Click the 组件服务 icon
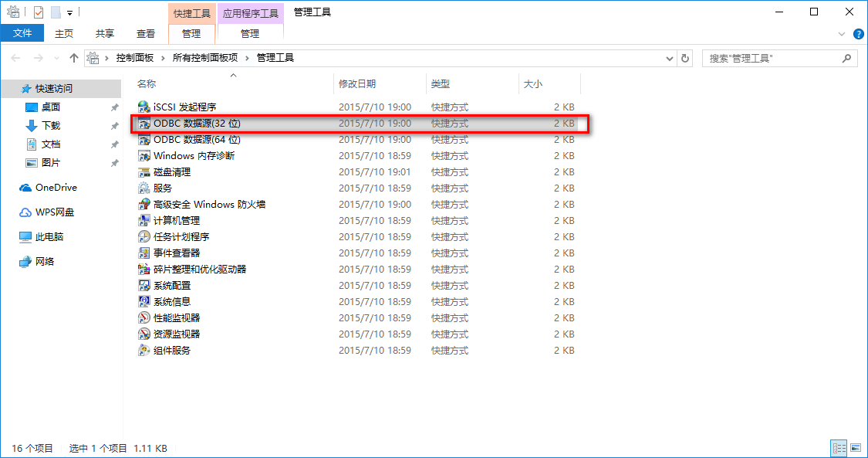This screenshot has width=868, height=458. pyautogui.click(x=144, y=351)
